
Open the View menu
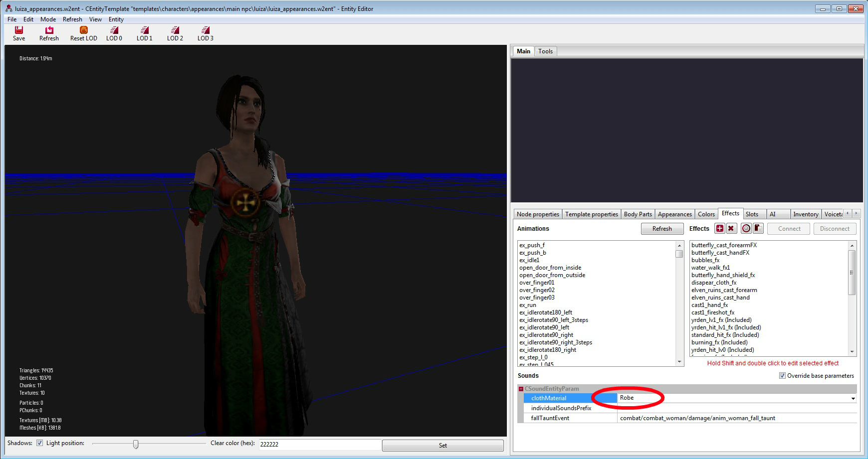pos(95,19)
